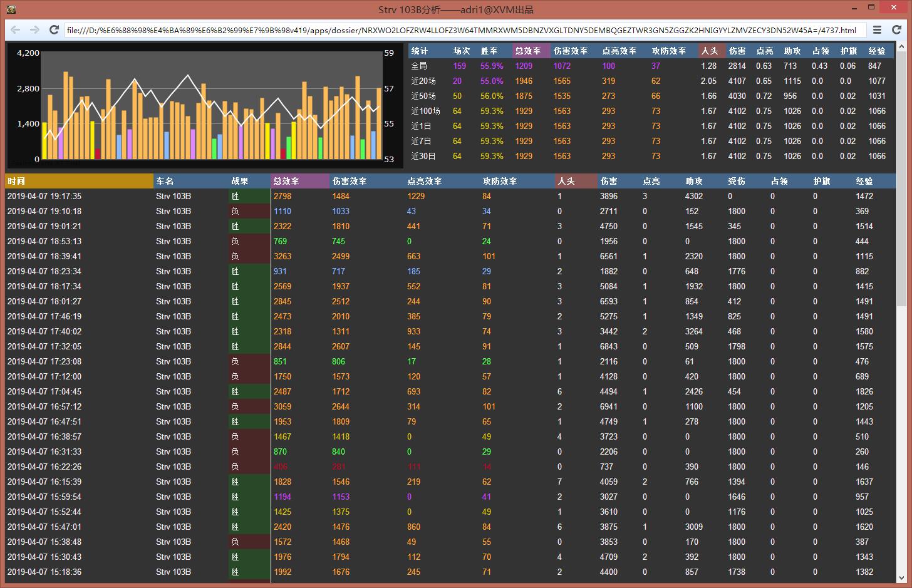Click the 胜 result in the 19:17:35 row

tap(235, 196)
